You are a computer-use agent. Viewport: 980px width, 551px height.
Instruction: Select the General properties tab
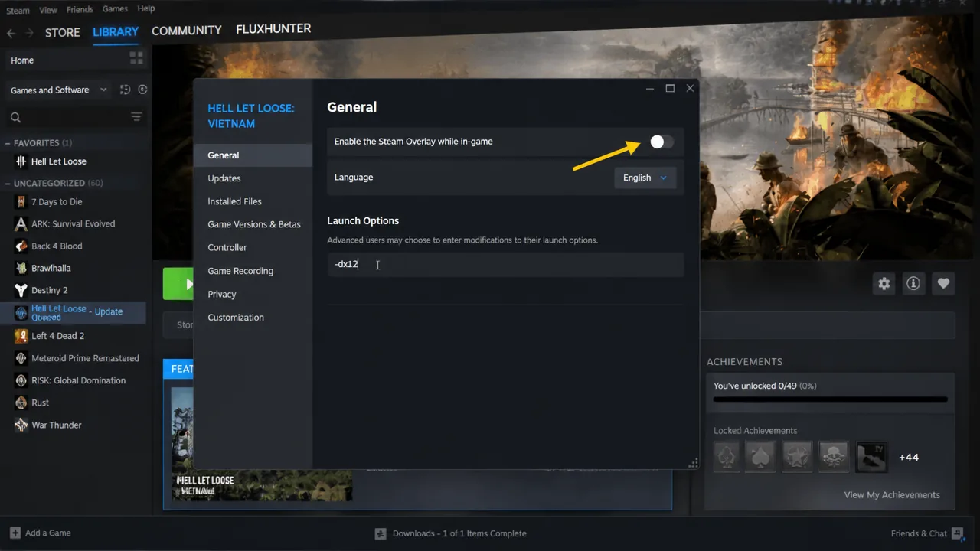point(253,155)
